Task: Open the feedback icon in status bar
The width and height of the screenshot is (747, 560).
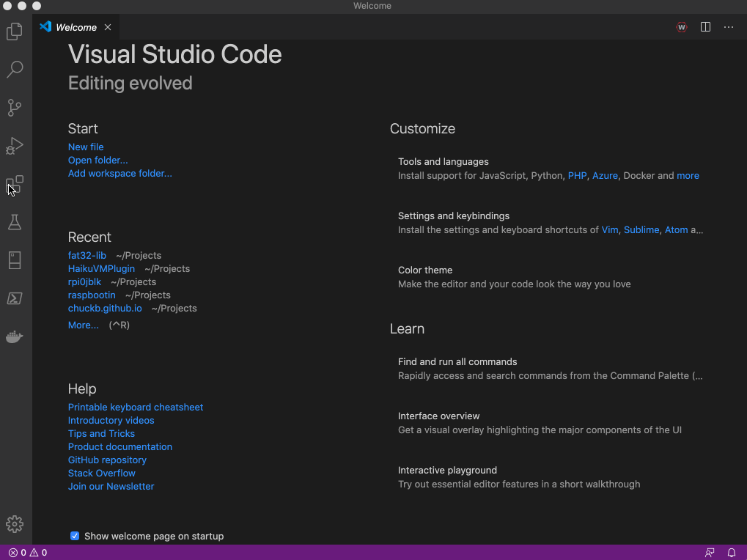Action: click(x=710, y=553)
